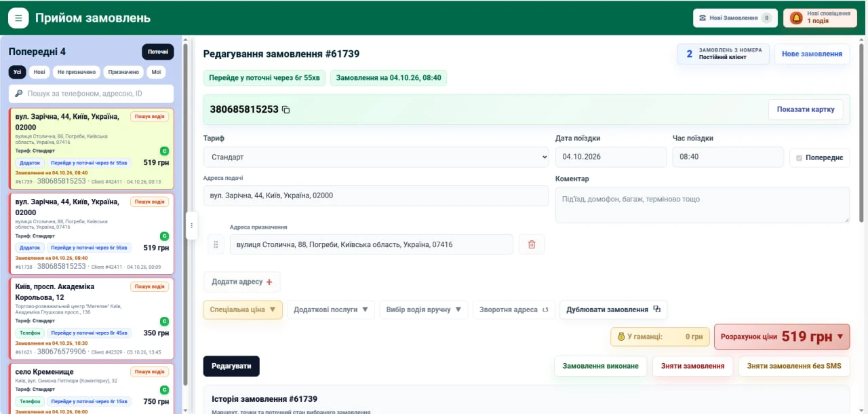Copy phone number 380685815253 with the copy icon
Image resolution: width=868 pixels, height=414 pixels.
(285, 109)
